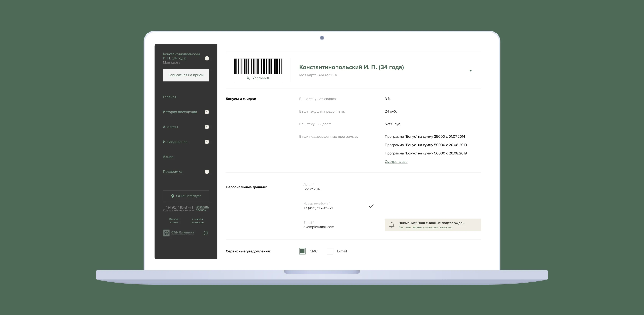Open the Акции menu item
Viewport: 644px width, 315px height.
click(168, 157)
